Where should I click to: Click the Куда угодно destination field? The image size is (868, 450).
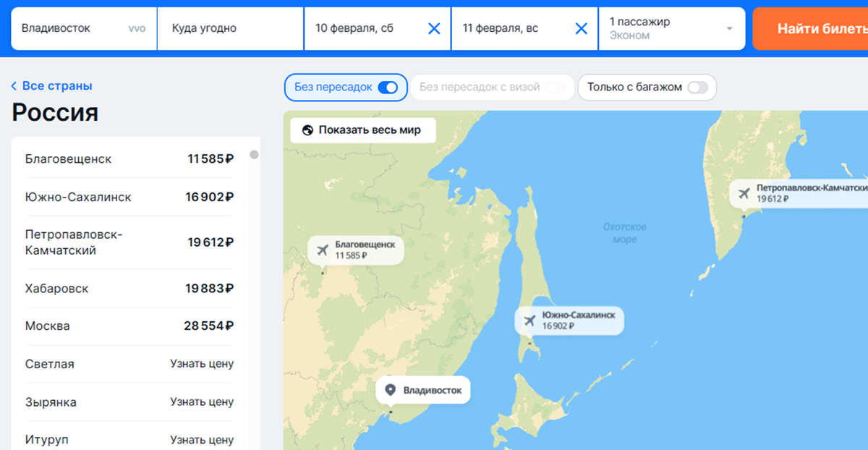coord(229,28)
